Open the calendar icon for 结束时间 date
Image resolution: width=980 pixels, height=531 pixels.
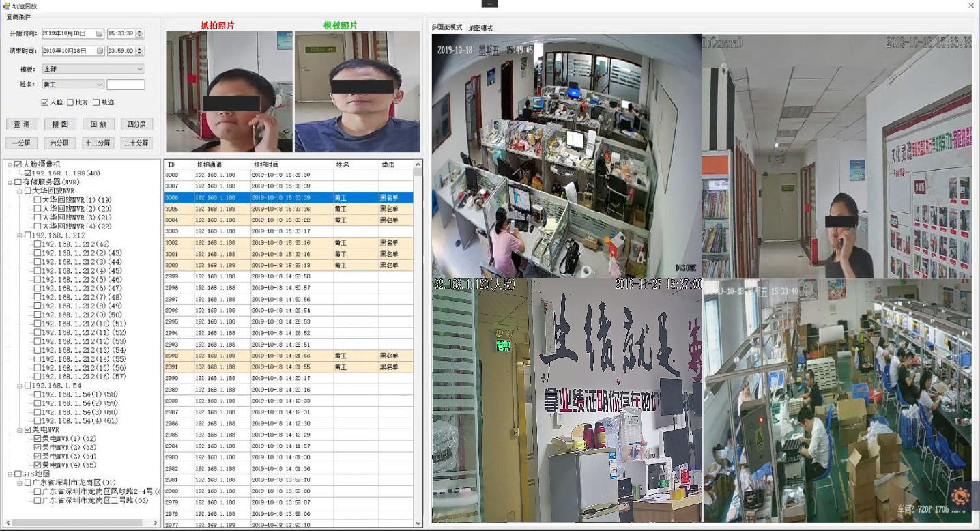[100, 51]
